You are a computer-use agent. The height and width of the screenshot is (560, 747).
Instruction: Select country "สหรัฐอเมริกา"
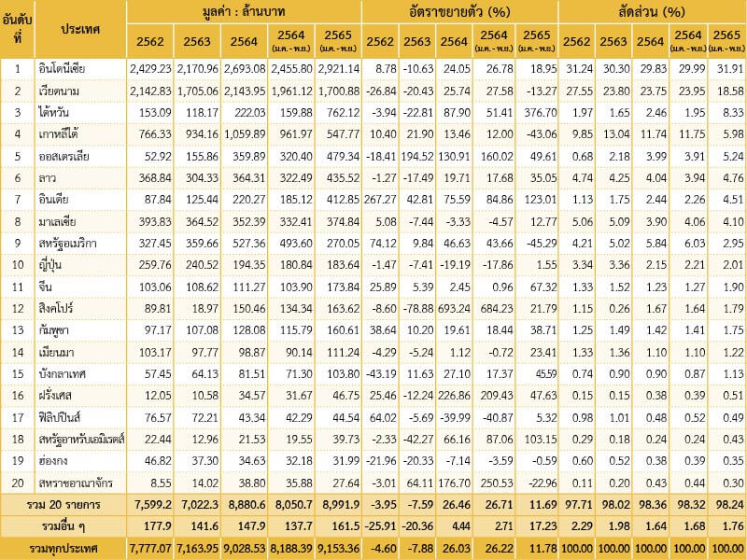pyautogui.click(x=67, y=244)
